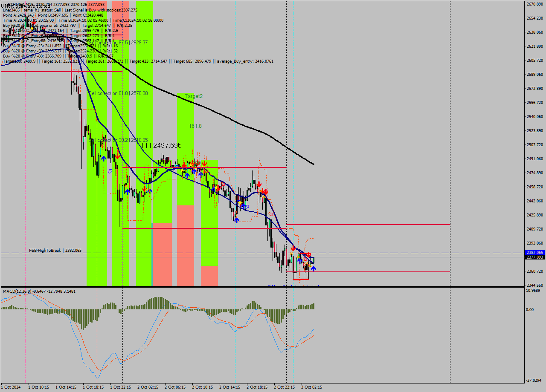Click the 'Buy %20 @ Entry -88: 2366.709' line
Viewport: 546px width, 392px height.
click(x=58, y=56)
